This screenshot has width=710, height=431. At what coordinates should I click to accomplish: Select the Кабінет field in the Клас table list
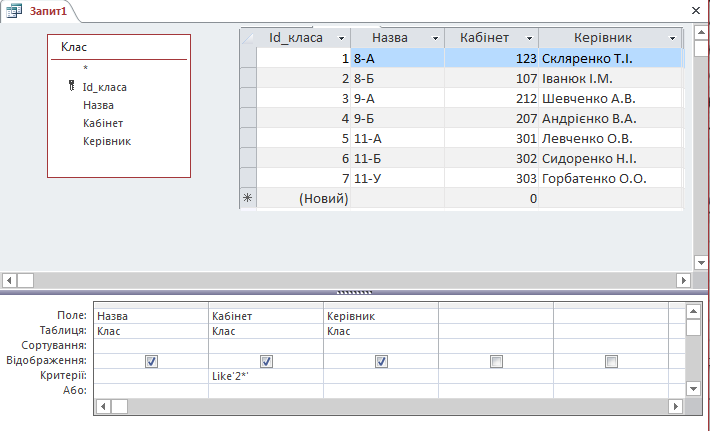[103, 123]
